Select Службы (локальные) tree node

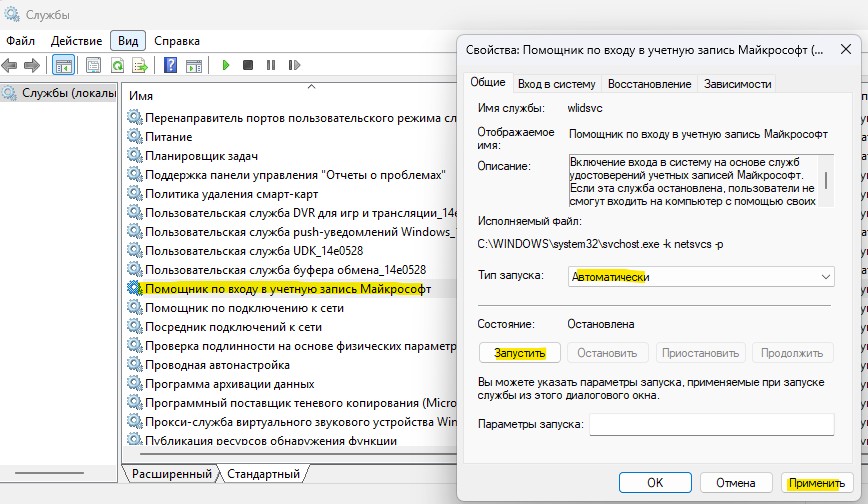(x=60, y=93)
